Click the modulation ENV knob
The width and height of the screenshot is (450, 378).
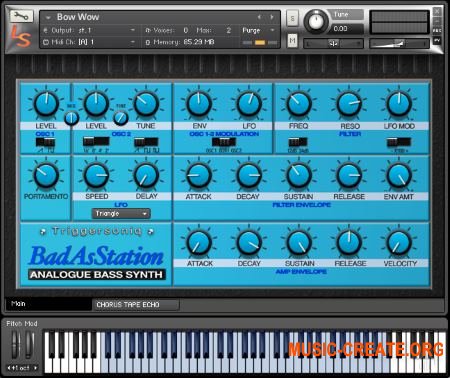click(x=199, y=104)
